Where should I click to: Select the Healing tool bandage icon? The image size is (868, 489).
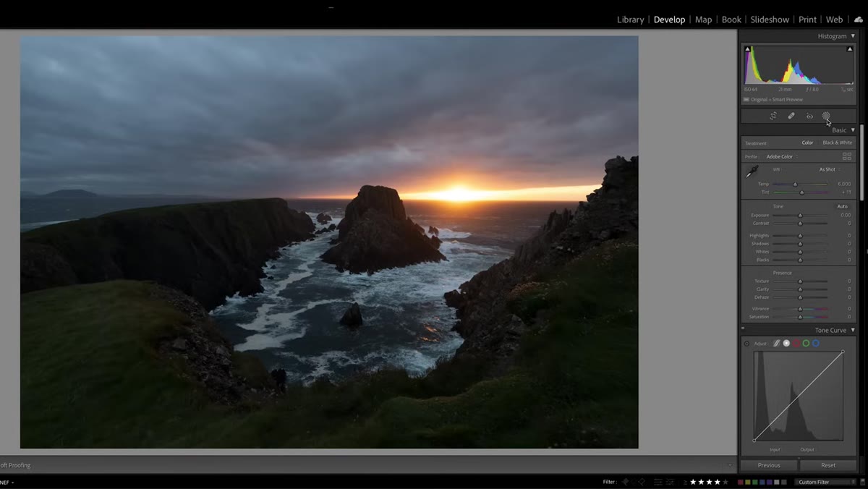pyautogui.click(x=791, y=116)
